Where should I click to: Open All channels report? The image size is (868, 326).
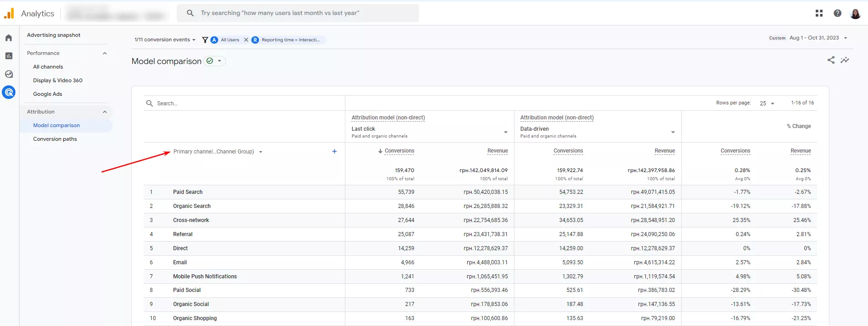(48, 67)
